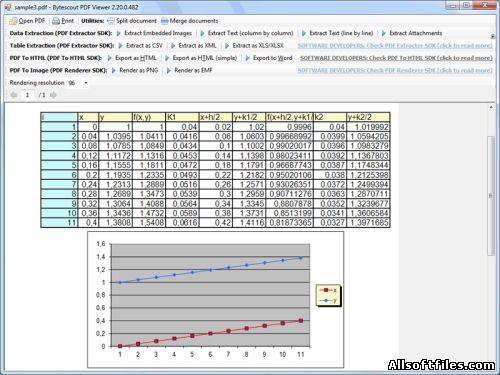Click the Open PDF folder icon
The image size is (500, 375).
13,21
